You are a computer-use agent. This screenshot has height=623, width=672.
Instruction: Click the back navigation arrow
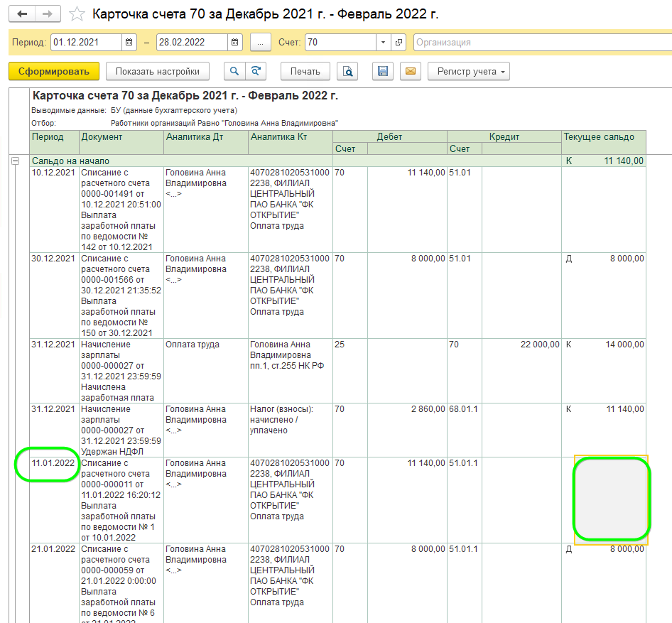click(23, 14)
